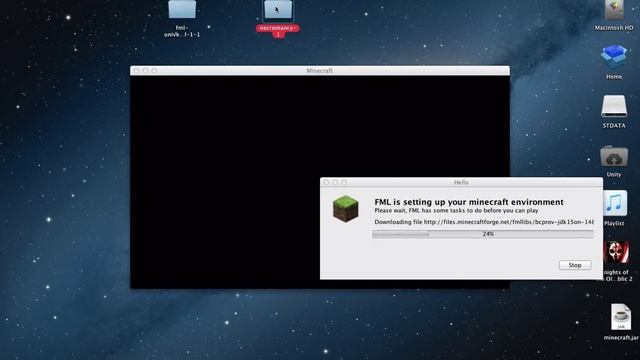Viewport: 640px width, 360px height.
Task: Click the downloading file URL text
Action: 484,222
